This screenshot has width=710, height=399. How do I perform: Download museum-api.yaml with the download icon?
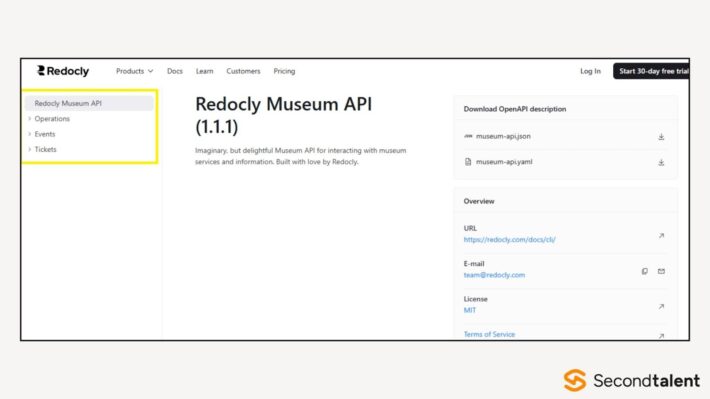click(661, 162)
